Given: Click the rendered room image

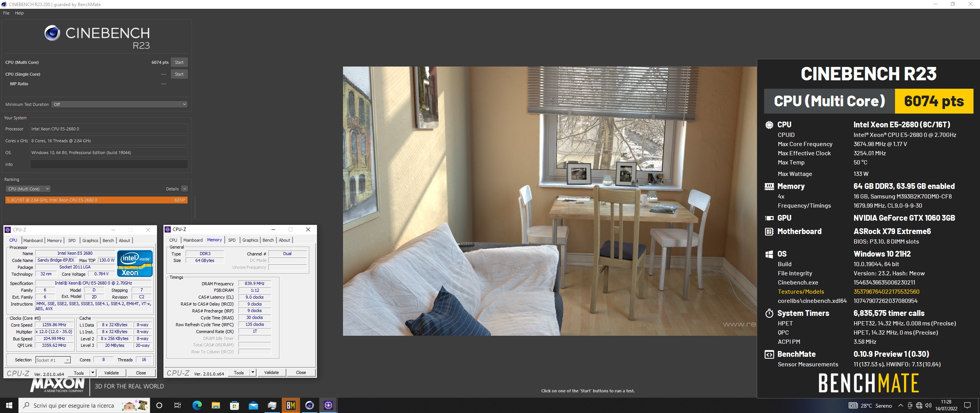Looking at the screenshot, I should (550, 201).
